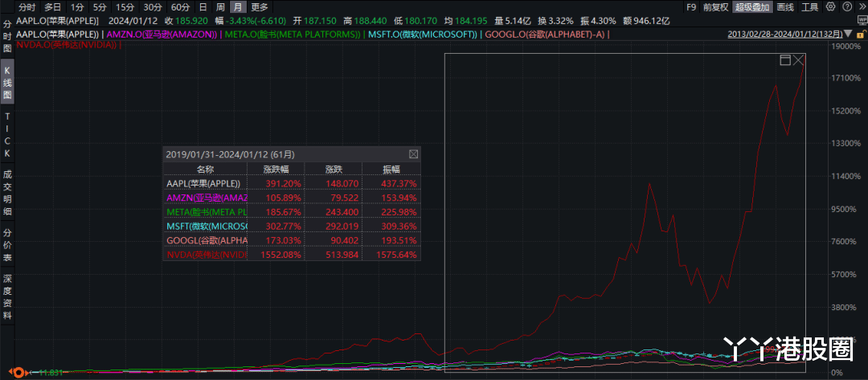Click the F9 button
Screen dimensions: 868x380
point(691,7)
